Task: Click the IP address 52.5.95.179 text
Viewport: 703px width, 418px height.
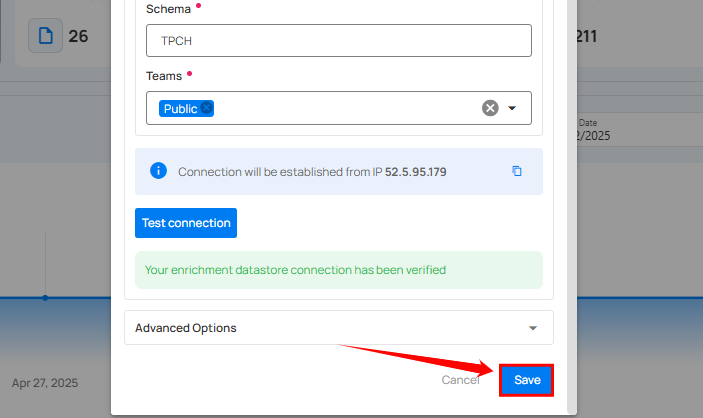Action: [415, 172]
